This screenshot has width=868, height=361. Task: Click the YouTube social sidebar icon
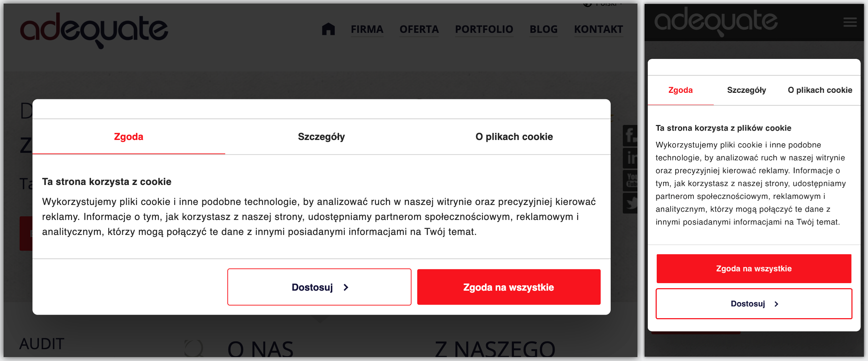630,180
